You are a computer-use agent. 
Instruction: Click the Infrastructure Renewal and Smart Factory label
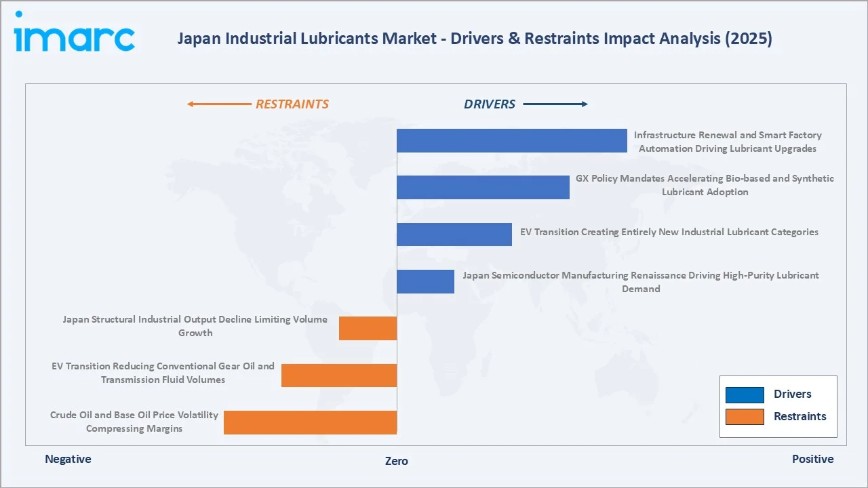(x=728, y=142)
